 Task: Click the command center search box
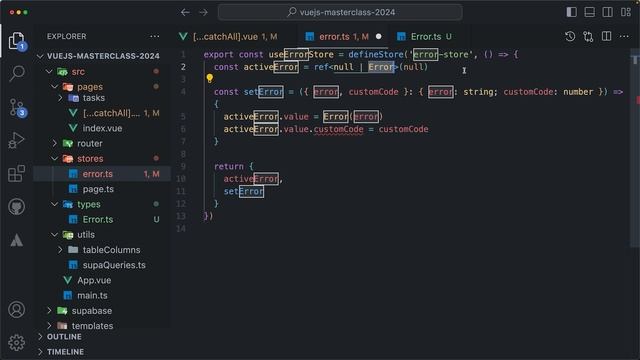tap(340, 12)
